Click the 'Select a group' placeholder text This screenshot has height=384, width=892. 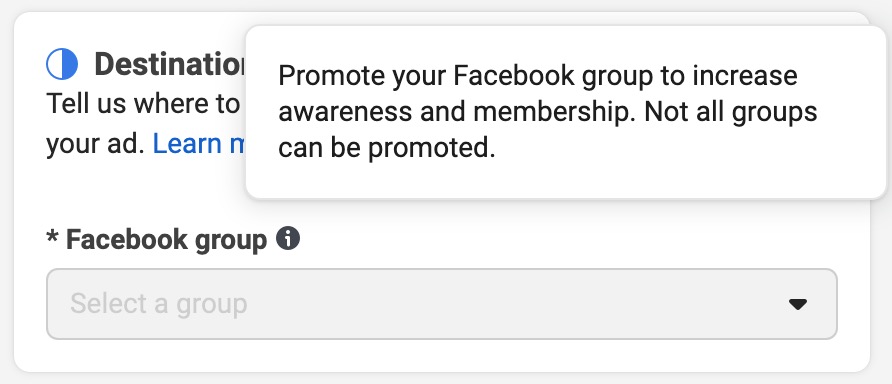pos(159,304)
